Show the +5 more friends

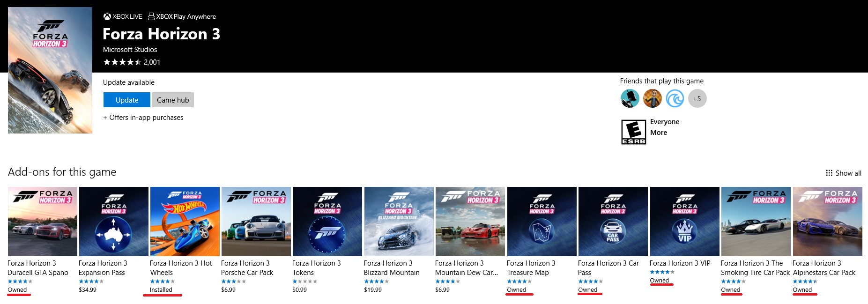coord(697,98)
